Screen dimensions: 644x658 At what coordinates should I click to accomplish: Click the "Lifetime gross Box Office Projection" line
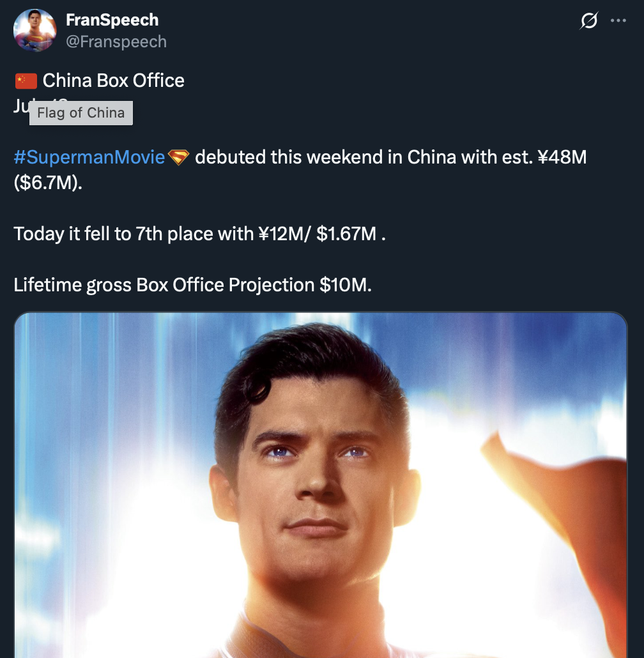click(192, 285)
